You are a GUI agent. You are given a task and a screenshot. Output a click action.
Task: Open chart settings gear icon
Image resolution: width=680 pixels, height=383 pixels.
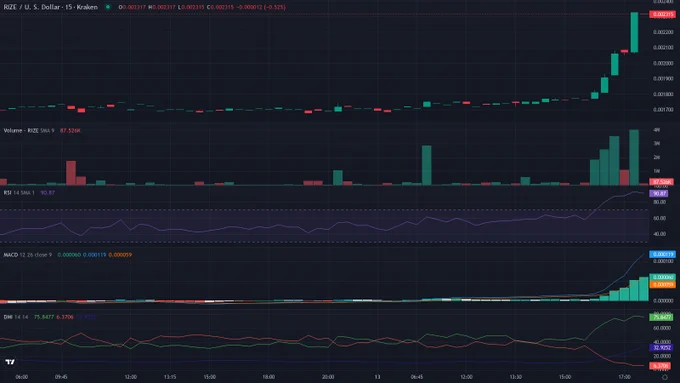[664, 377]
